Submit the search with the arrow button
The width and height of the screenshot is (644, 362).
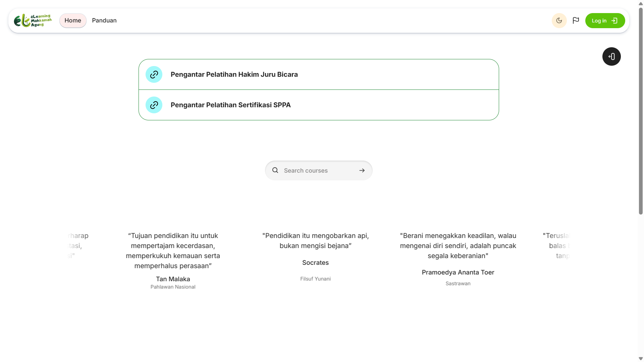tap(362, 171)
